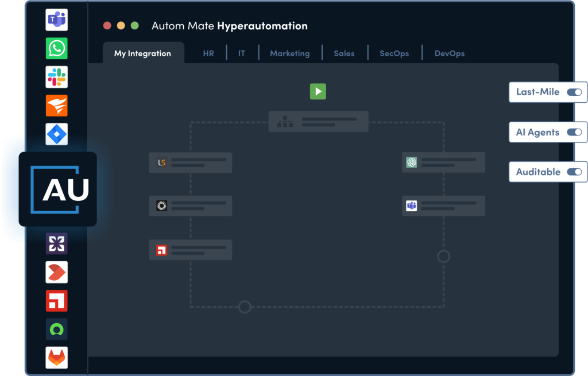Click the green window maximize dot
Screen dimensions: 588x376
click(134, 25)
